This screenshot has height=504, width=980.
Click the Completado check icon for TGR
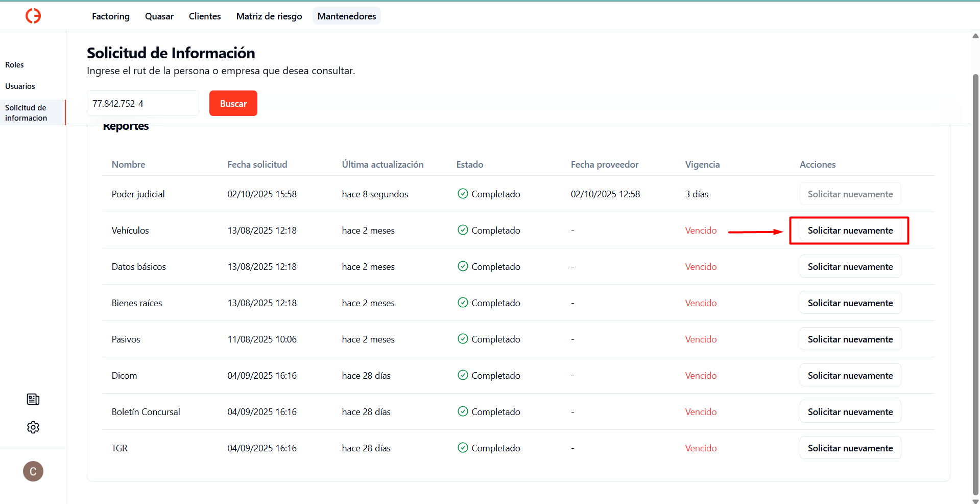[463, 448]
